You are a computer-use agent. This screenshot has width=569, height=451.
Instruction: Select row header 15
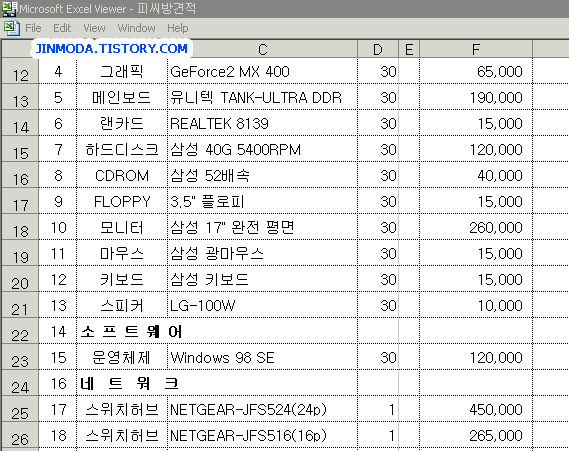tap(20, 149)
